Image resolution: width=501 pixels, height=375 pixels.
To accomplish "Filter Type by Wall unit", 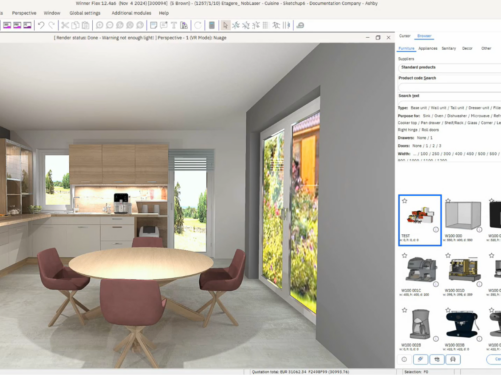I will coord(438,108).
